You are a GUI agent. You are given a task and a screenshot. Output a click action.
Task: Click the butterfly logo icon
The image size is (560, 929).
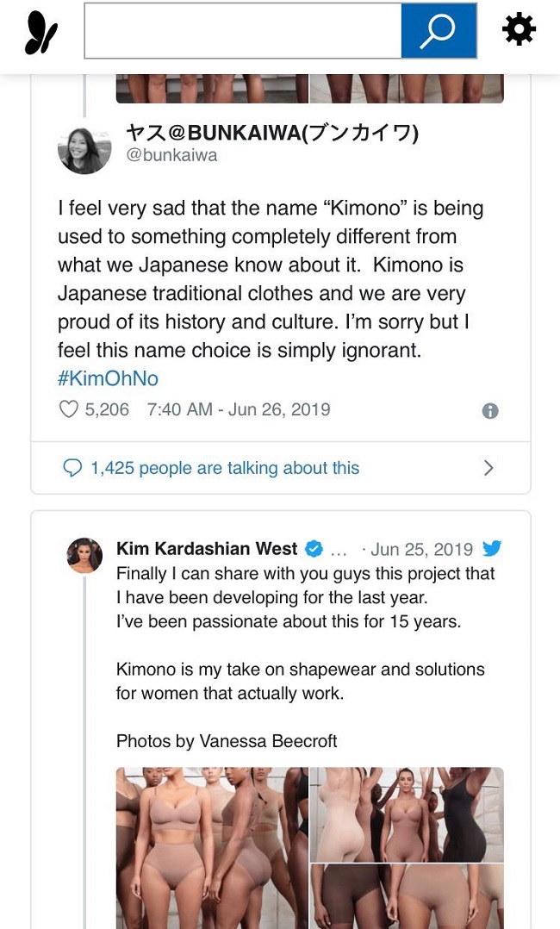(40, 32)
